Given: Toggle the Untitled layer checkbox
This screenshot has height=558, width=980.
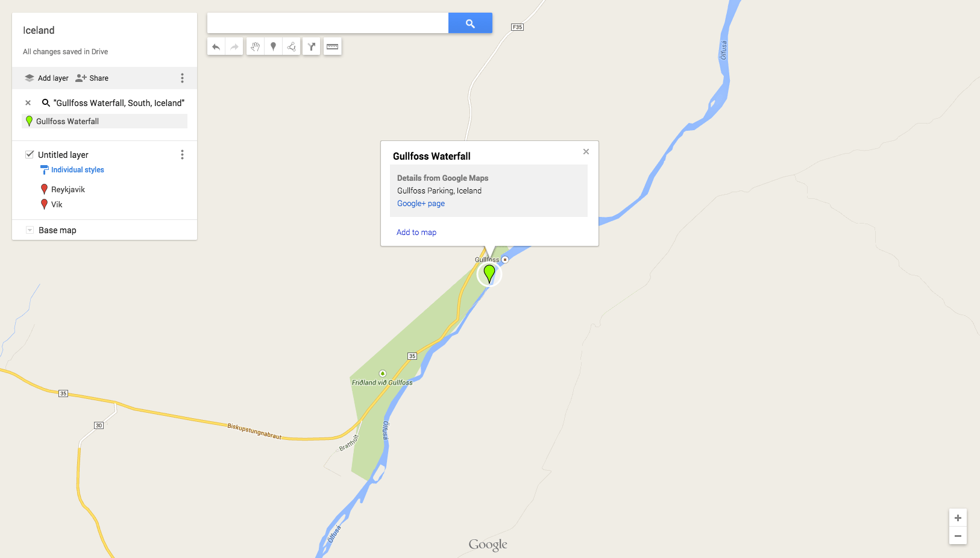Looking at the screenshot, I should [x=30, y=154].
